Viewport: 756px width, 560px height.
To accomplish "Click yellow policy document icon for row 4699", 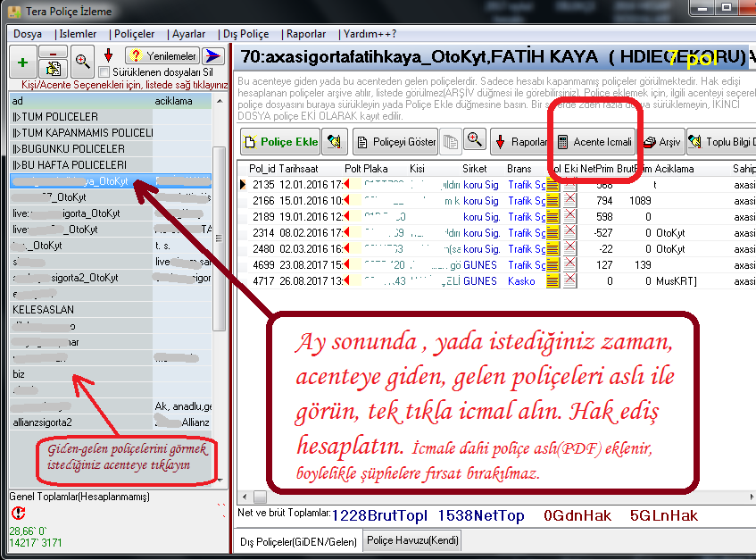I will pos(553,265).
